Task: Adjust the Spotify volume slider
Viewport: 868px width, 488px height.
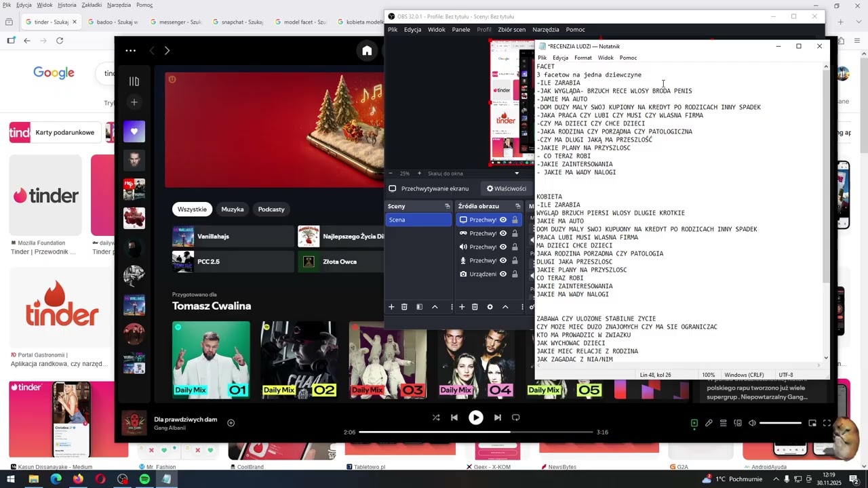Action: coord(780,423)
